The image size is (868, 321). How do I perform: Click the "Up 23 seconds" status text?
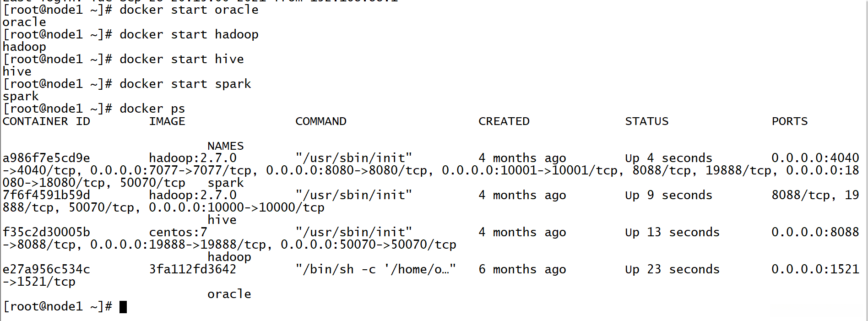(672, 270)
